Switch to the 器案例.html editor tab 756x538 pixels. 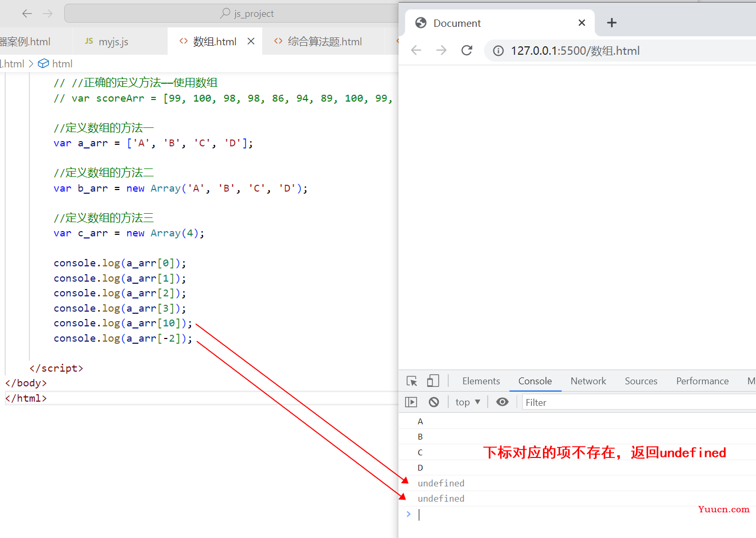coord(25,42)
